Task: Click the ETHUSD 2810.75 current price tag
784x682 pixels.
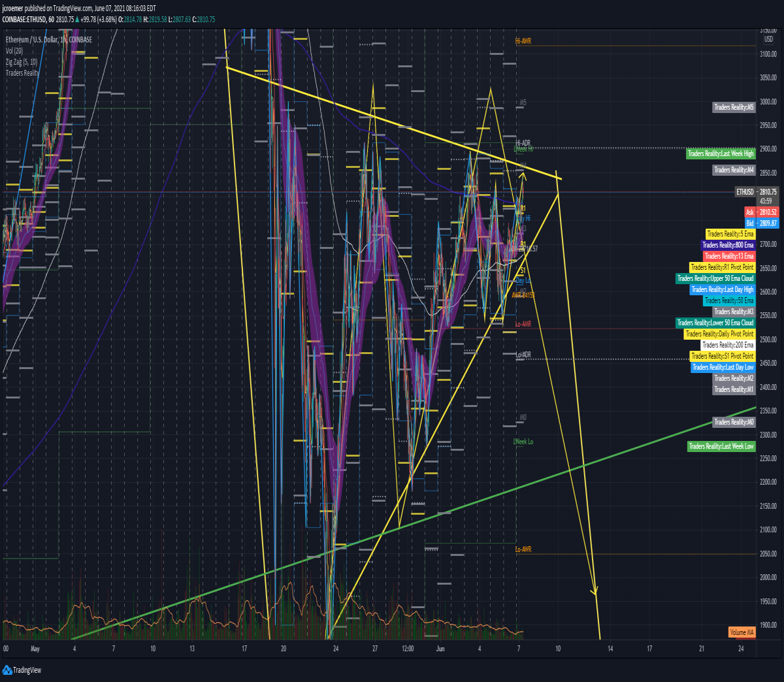Action: (757, 192)
